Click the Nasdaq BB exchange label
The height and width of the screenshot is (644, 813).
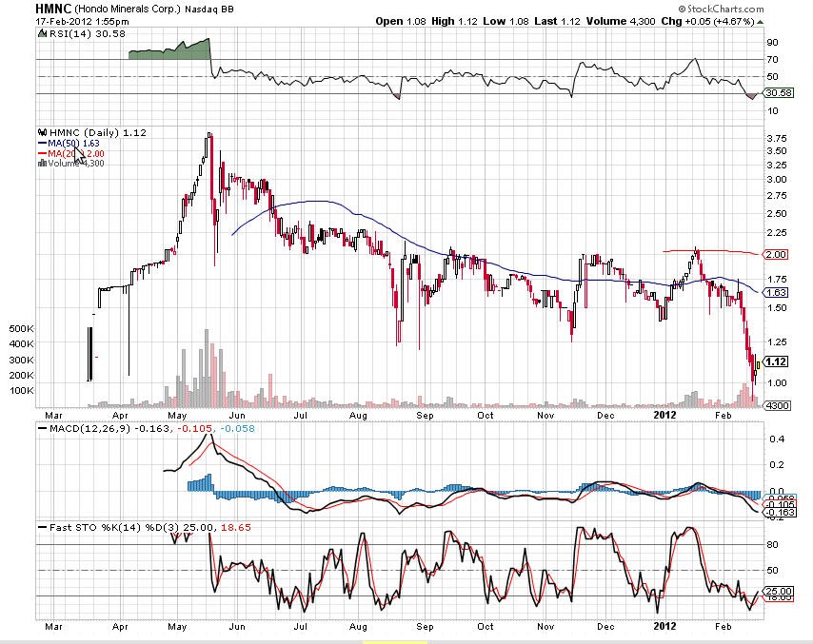coord(209,10)
